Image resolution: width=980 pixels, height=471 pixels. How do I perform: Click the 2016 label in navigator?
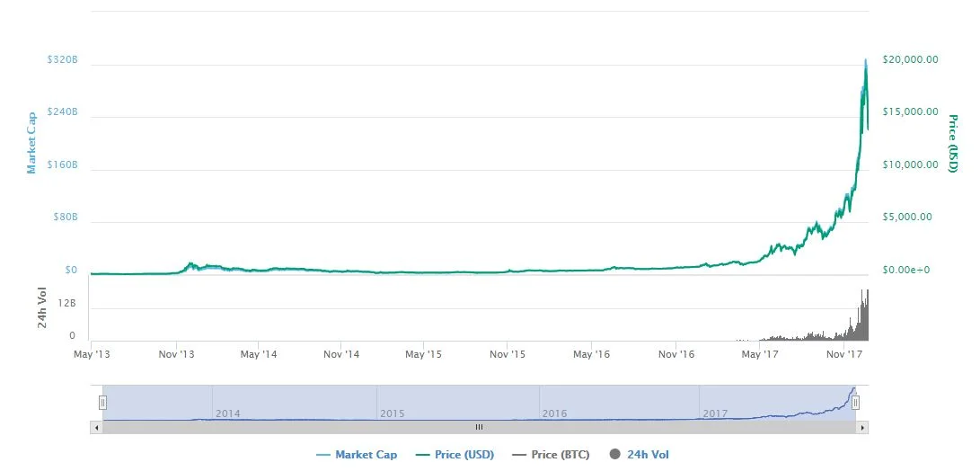(x=554, y=414)
